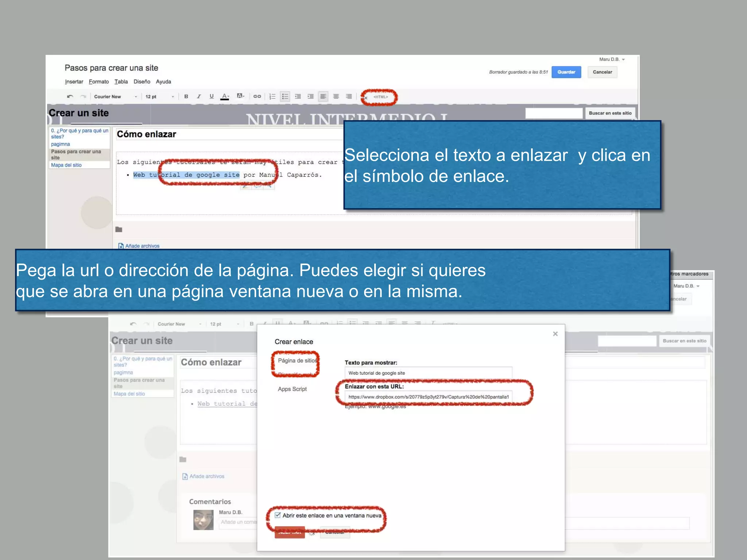Apply numbered list formatting
747x560 pixels.
(x=272, y=97)
